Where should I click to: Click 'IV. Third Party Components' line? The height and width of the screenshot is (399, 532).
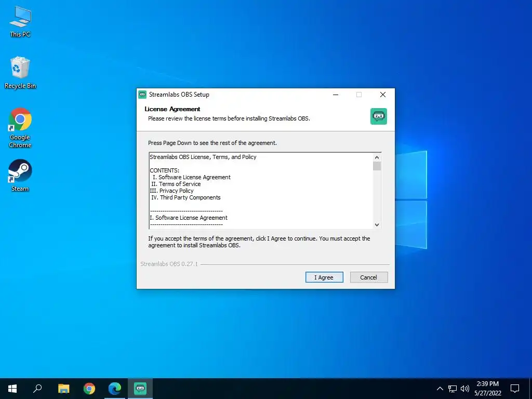186,197
